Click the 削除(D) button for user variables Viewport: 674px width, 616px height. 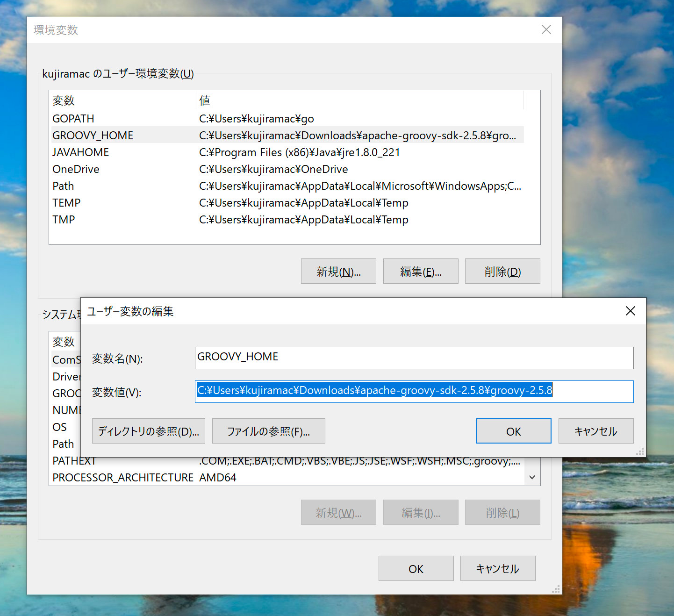pyautogui.click(x=502, y=271)
